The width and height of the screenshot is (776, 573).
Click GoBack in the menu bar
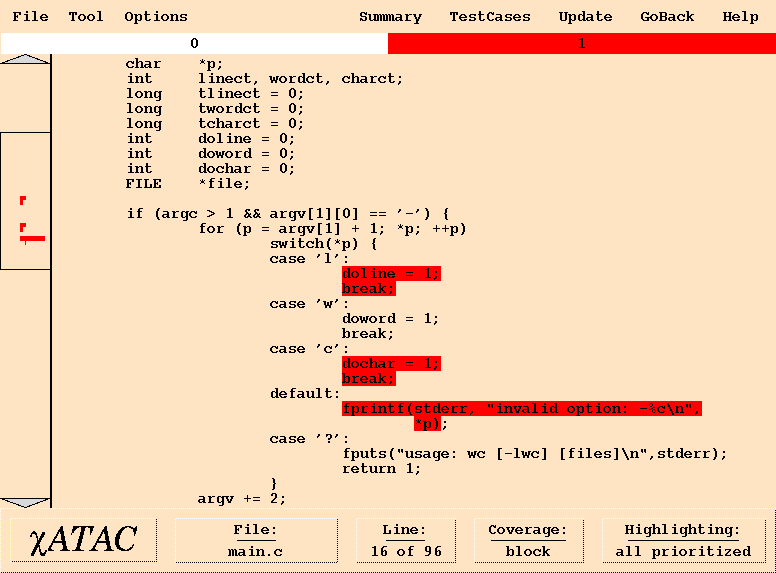pos(667,17)
